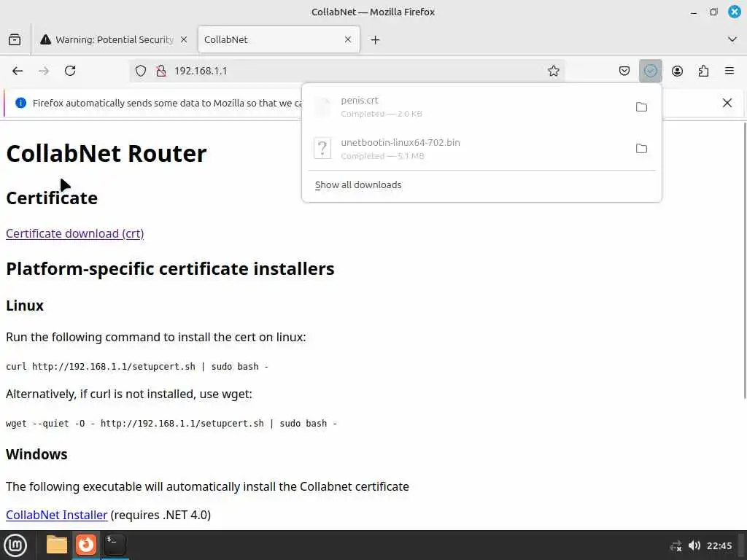Image resolution: width=747 pixels, height=560 pixels.
Task: Click the CollabNet Router heading
Action: point(107,153)
